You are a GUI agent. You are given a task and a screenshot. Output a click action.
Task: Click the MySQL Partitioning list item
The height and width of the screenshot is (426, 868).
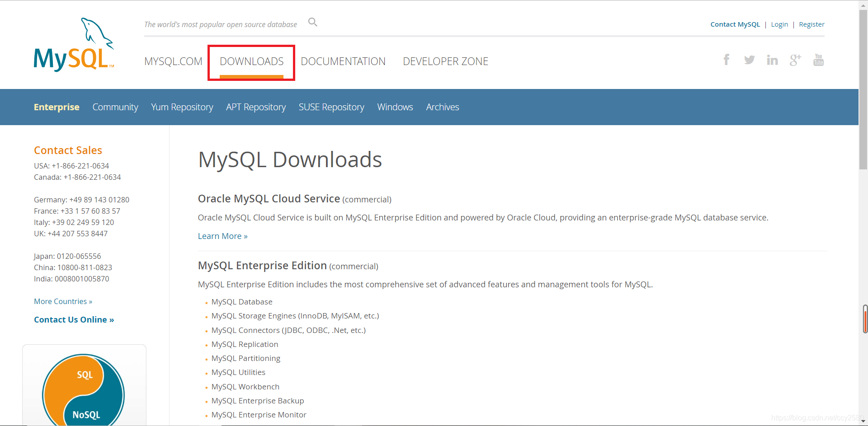(x=246, y=358)
